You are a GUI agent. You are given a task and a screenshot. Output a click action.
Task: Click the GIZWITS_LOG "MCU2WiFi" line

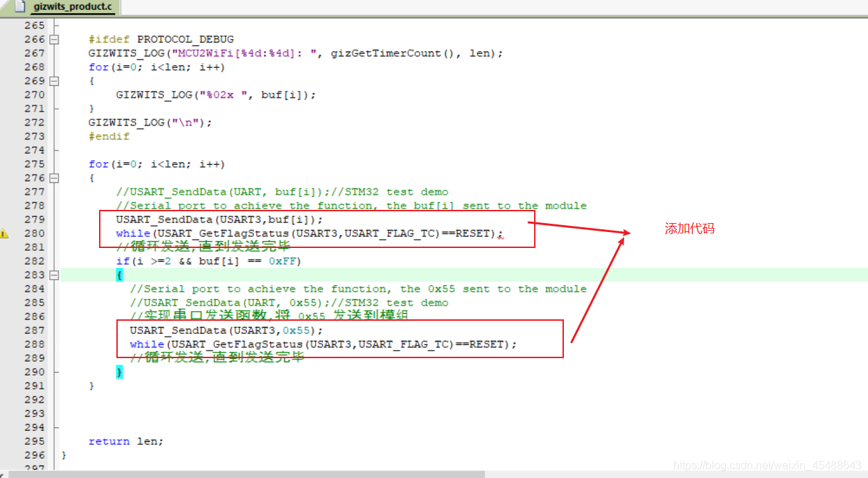[296, 53]
